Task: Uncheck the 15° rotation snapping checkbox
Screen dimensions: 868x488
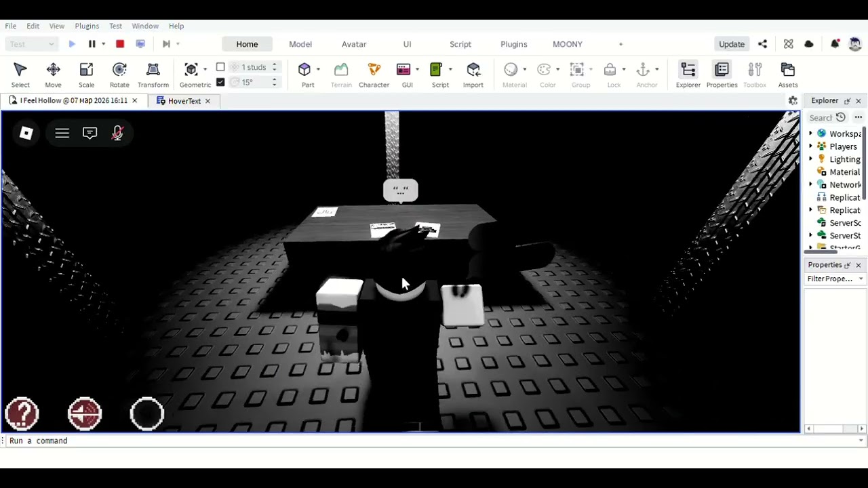Action: [220, 82]
